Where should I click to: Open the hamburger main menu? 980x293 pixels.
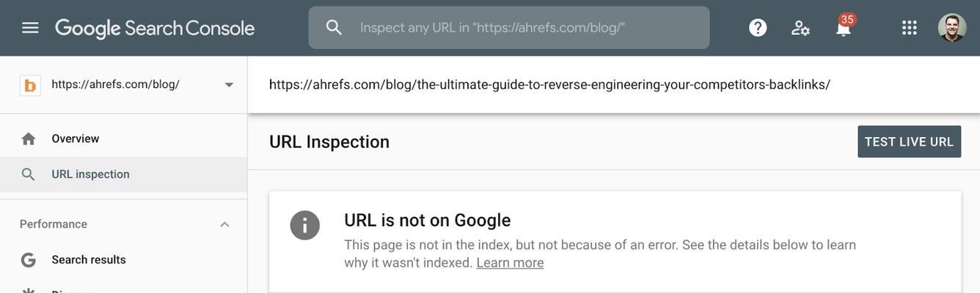point(30,28)
